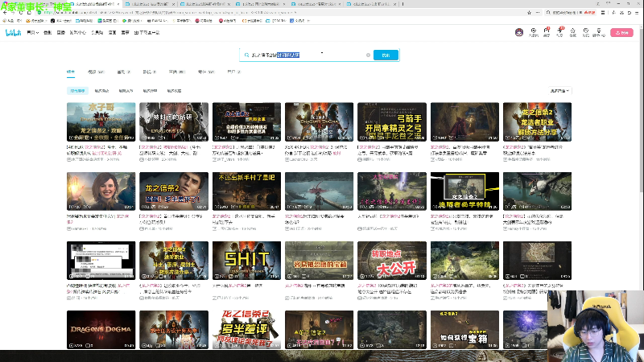Open the 不让出新手村了是吧 video thumbnail
644x362 pixels.
pos(246,191)
